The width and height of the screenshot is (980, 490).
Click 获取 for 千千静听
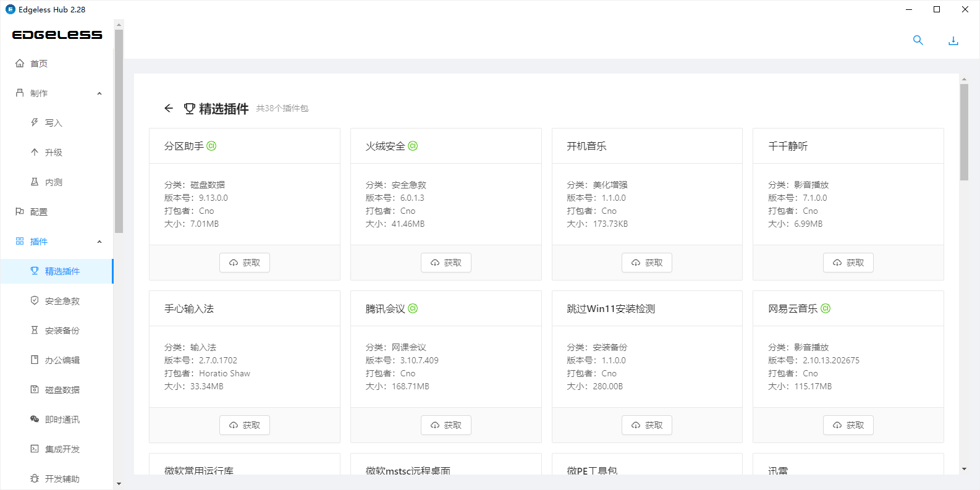848,263
